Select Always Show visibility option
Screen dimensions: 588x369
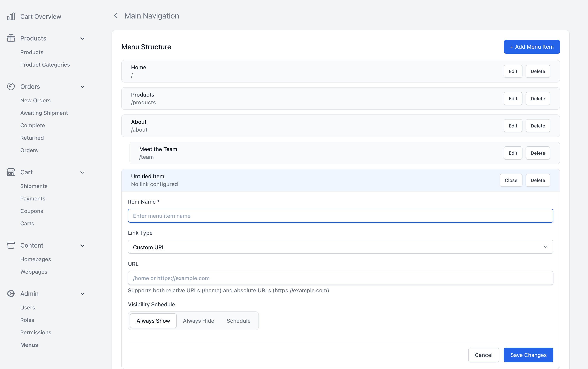point(153,321)
